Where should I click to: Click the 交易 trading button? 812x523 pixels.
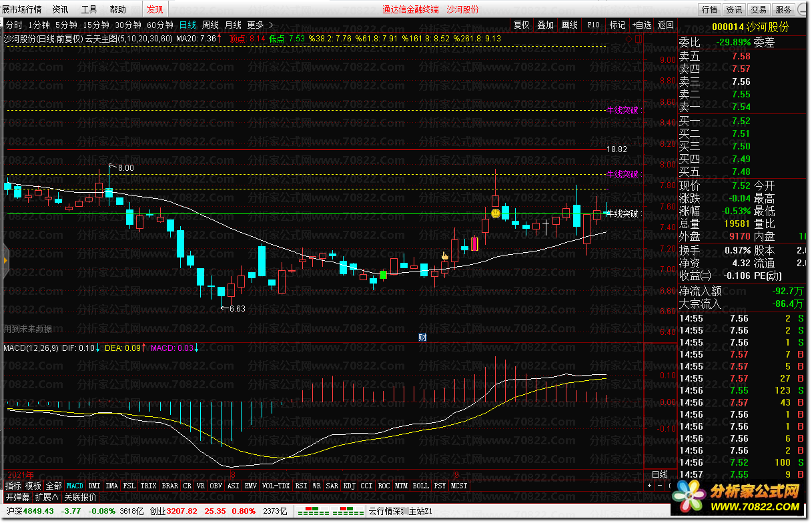758,9
